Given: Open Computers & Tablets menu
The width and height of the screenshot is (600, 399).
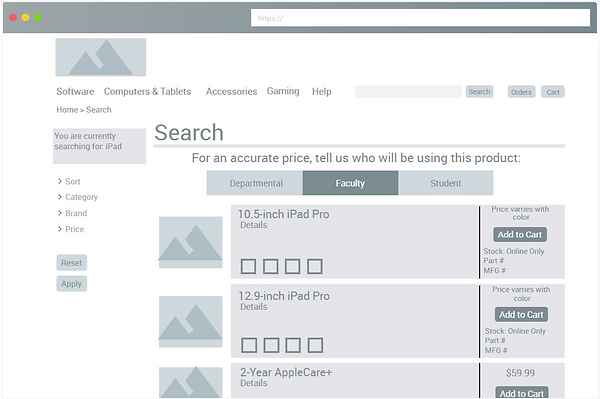Looking at the screenshot, I should pyautogui.click(x=147, y=91).
